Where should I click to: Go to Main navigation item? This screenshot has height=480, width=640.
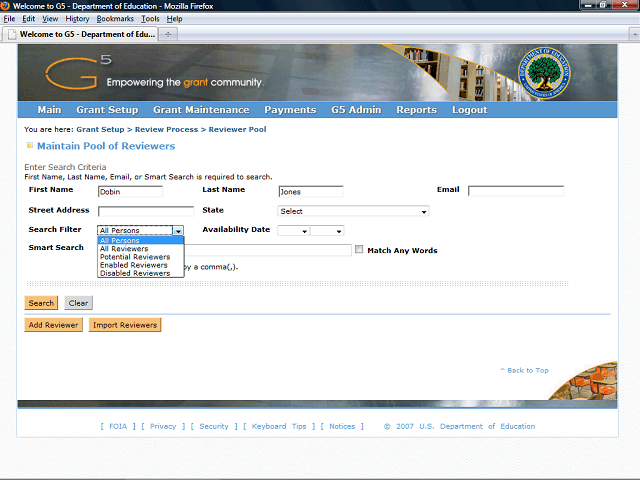click(x=49, y=110)
